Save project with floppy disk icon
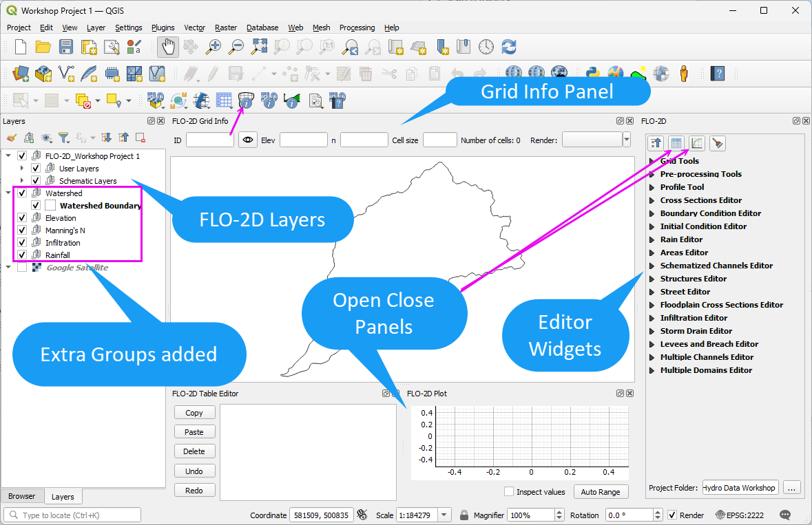The width and height of the screenshot is (812, 525). pyautogui.click(x=66, y=47)
